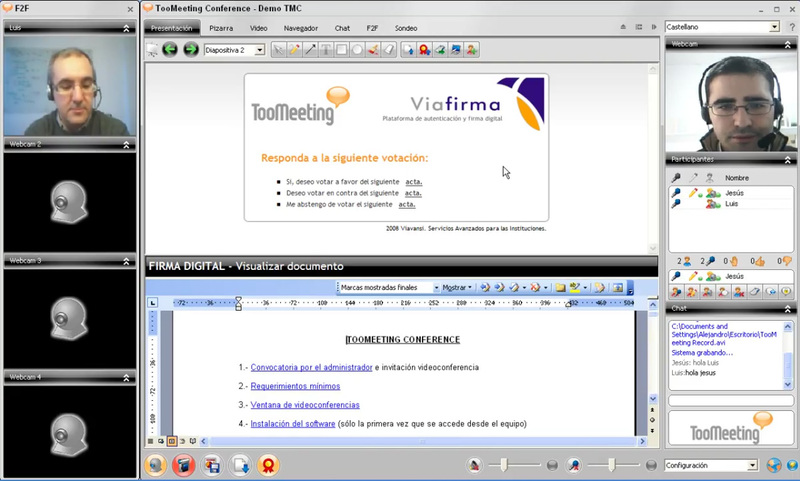This screenshot has height=481, width=800.
Task: Click the remove participant icon with red X
Action: (739, 292)
